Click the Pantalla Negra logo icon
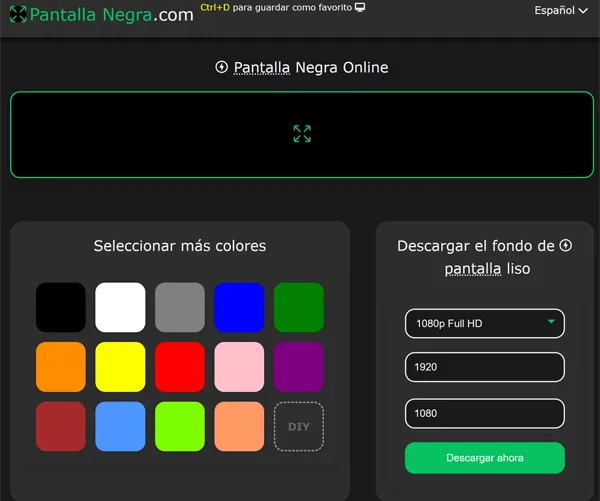Image resolution: width=600 pixels, height=501 pixels. tap(18, 14)
